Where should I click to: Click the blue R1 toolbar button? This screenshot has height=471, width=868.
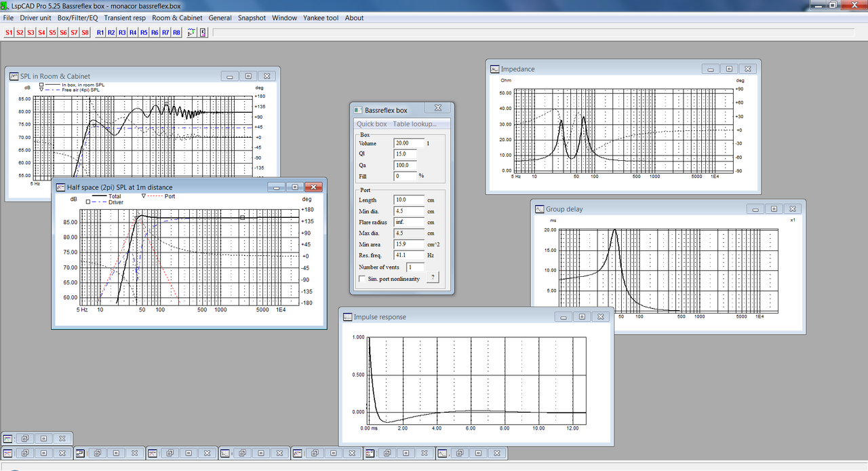tap(100, 32)
